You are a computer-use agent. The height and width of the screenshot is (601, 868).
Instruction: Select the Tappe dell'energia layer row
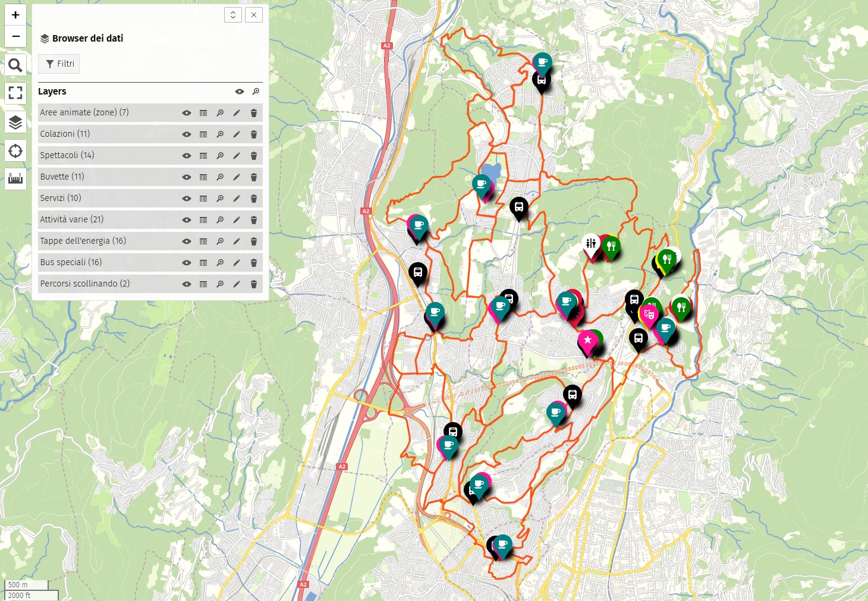[x=83, y=241]
